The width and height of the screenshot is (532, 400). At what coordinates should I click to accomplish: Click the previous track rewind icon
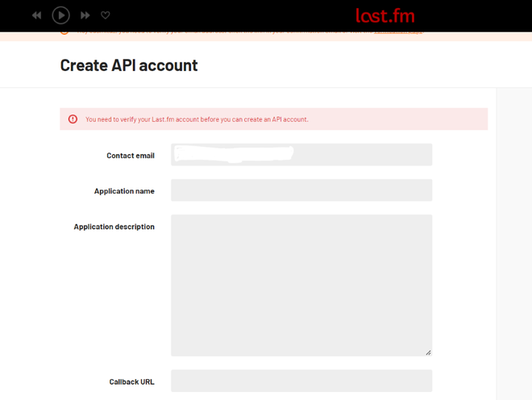pos(36,15)
